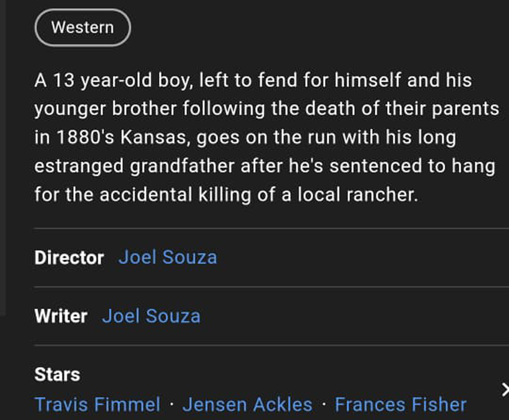This screenshot has width=509, height=420.
Task: Open Travis Fimmel's profile link
Action: pos(97,404)
